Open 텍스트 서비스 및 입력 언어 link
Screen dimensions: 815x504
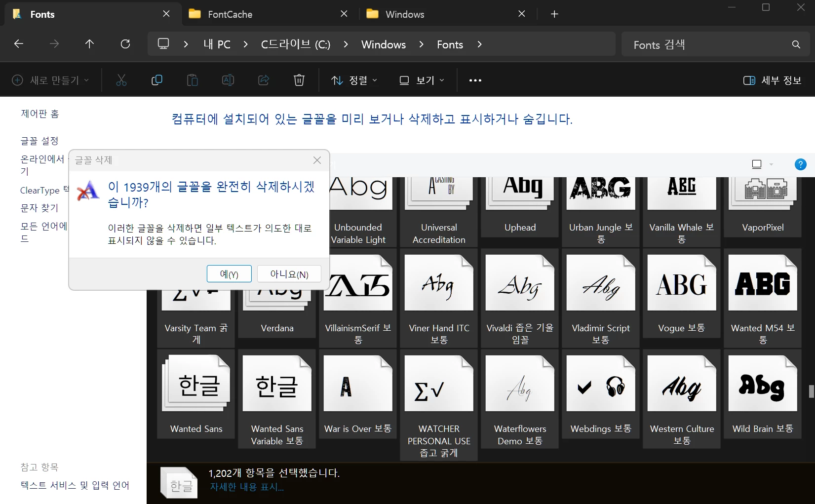(x=75, y=485)
